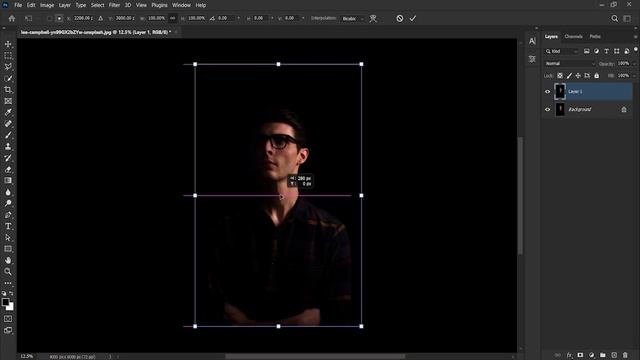Switch to the Channels tab

[573, 37]
